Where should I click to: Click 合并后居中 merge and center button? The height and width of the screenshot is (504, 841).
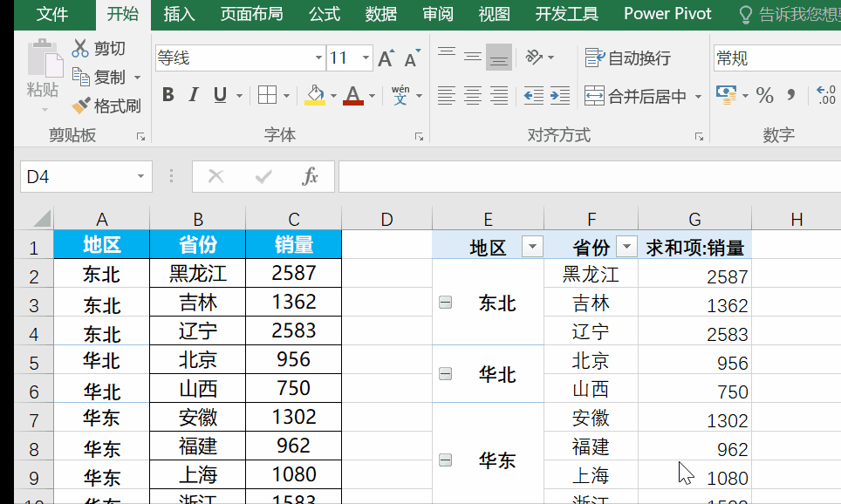click(x=636, y=96)
